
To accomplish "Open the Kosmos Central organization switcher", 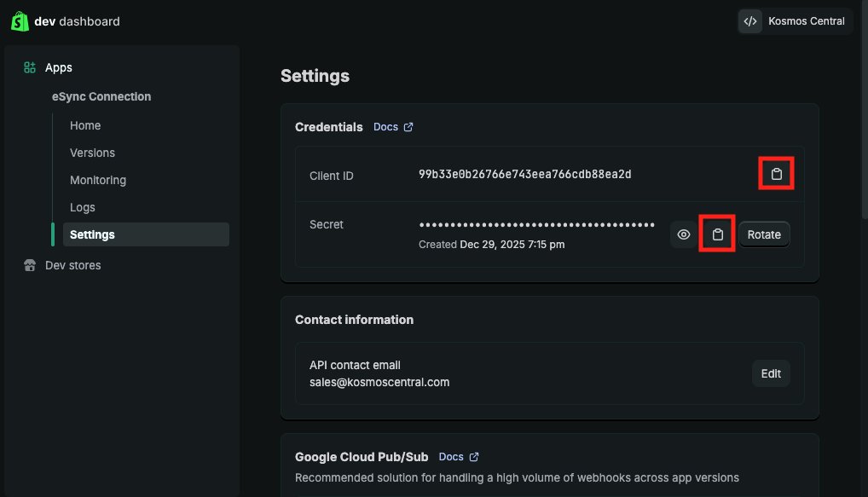I will pyautogui.click(x=794, y=21).
